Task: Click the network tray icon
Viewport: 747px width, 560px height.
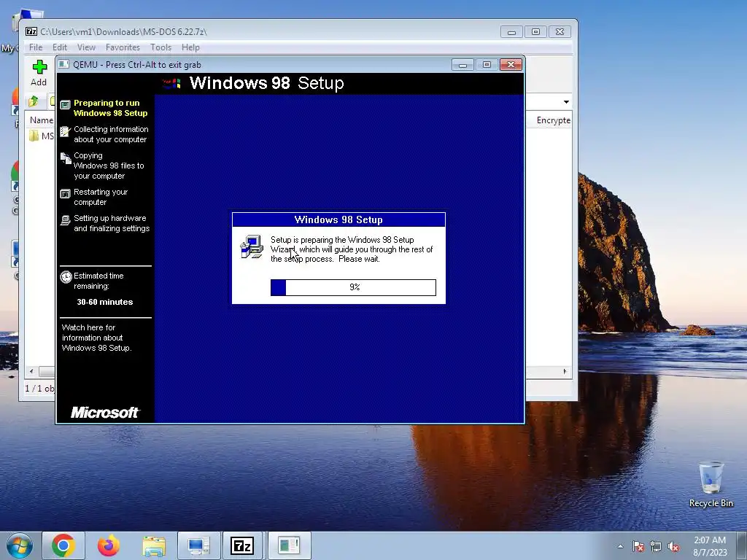Action: (656, 546)
